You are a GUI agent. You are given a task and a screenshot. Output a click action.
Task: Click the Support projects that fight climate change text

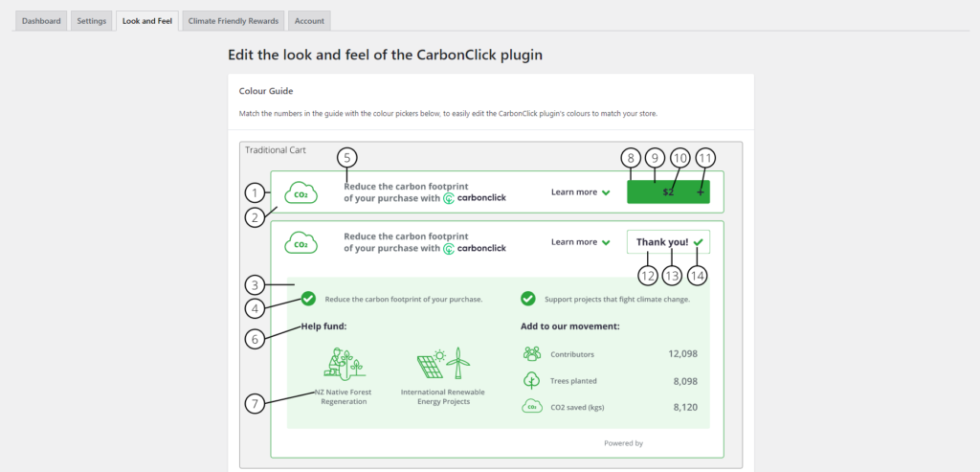[x=617, y=300]
